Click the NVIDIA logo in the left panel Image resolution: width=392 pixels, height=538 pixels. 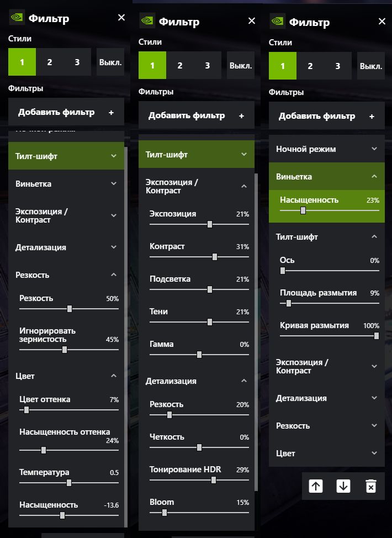point(17,18)
